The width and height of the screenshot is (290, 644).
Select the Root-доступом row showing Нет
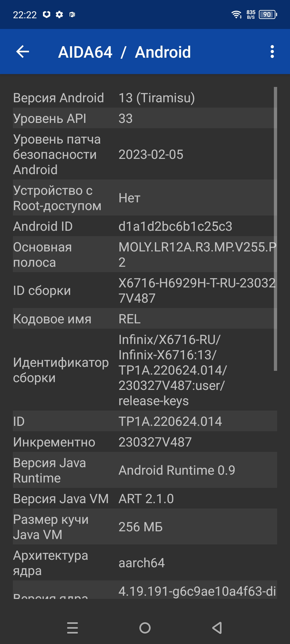point(145,198)
